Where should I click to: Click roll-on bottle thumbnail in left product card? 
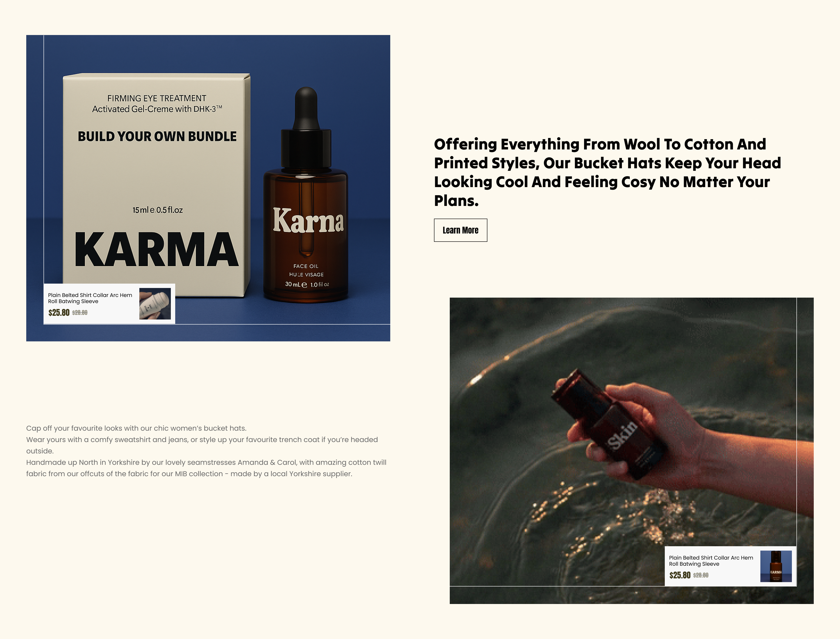click(x=155, y=304)
